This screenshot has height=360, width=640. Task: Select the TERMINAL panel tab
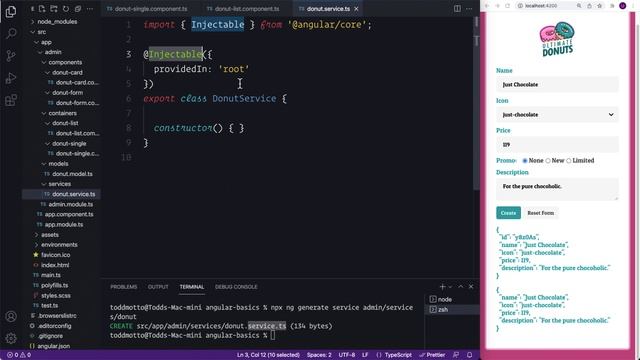[x=191, y=287]
